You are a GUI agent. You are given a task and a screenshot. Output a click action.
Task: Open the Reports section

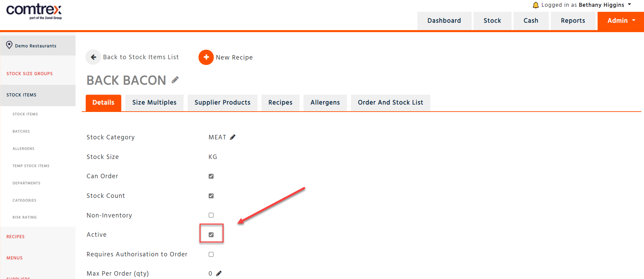tap(573, 21)
